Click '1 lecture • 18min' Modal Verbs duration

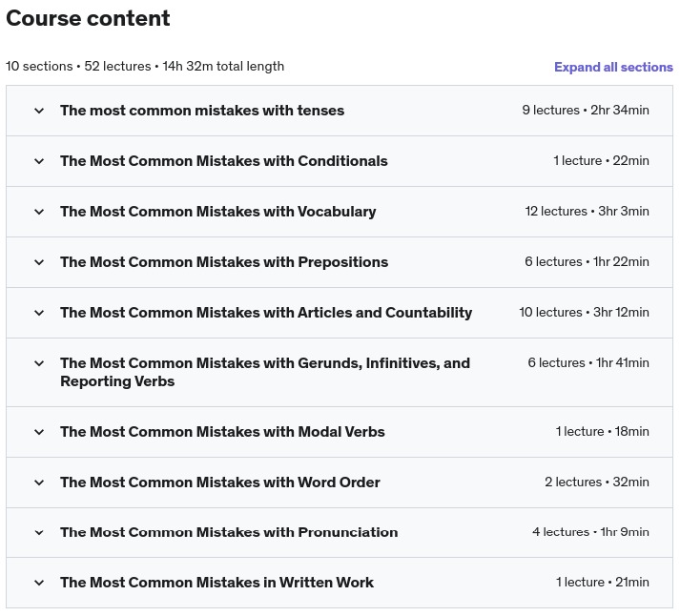tap(602, 432)
